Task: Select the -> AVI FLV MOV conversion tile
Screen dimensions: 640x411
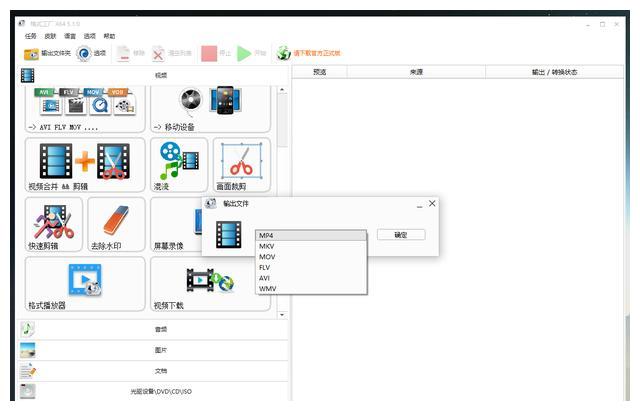Action: (85, 109)
